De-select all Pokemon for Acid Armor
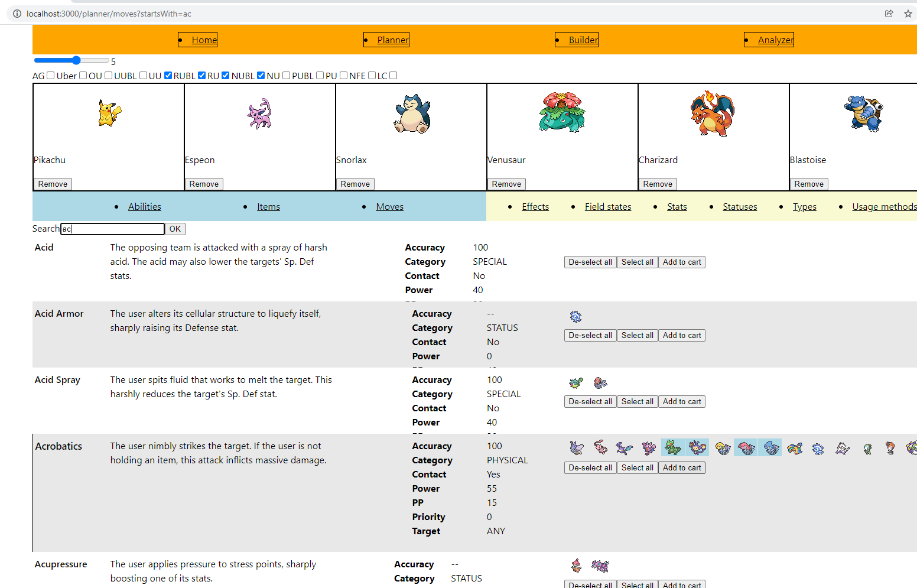 tap(590, 335)
